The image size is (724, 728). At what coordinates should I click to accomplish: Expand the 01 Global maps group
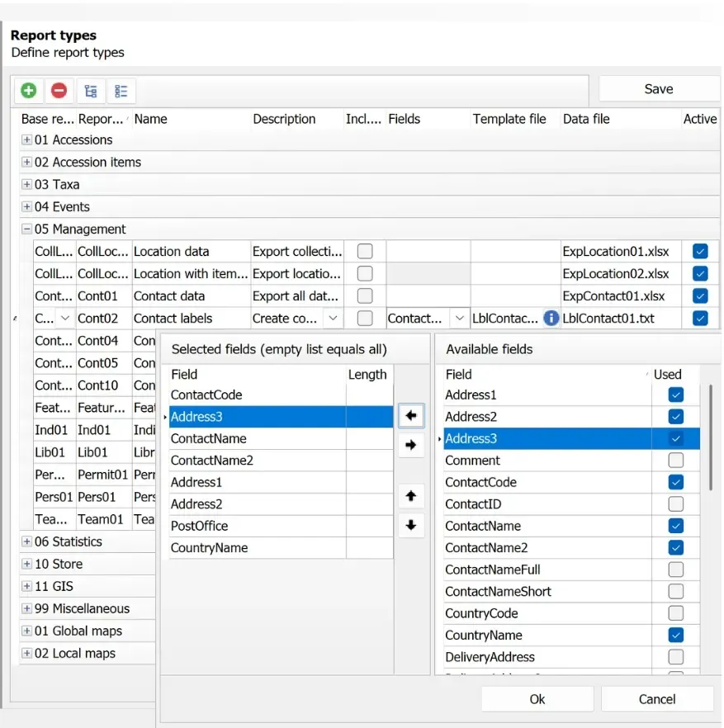point(27,631)
